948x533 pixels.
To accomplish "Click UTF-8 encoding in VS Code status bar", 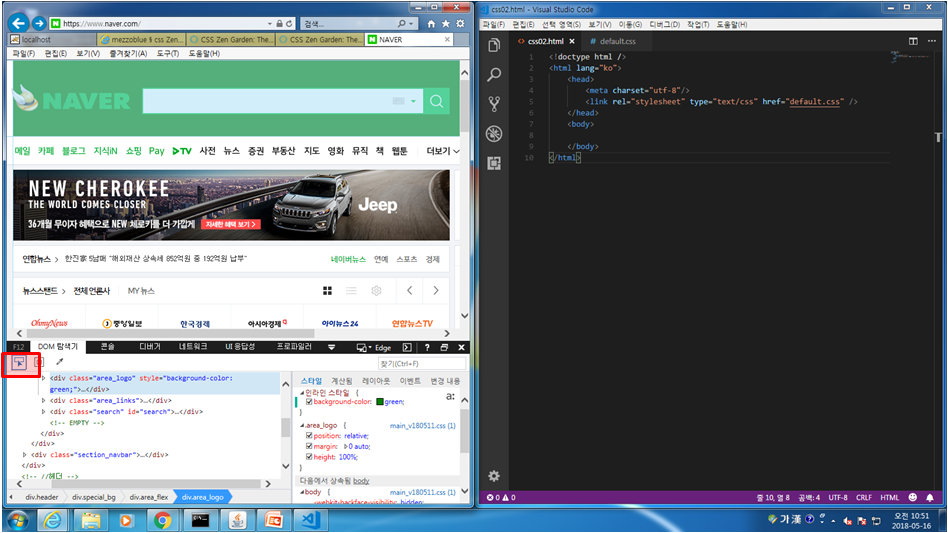I will 837,497.
